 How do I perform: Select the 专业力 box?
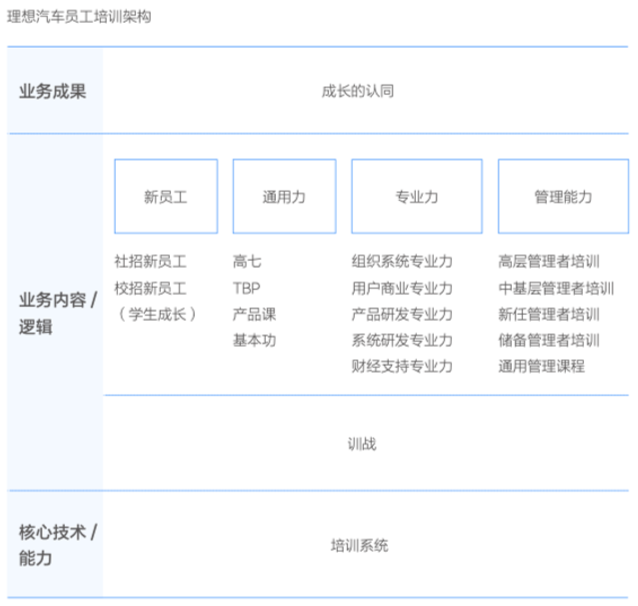click(x=417, y=196)
